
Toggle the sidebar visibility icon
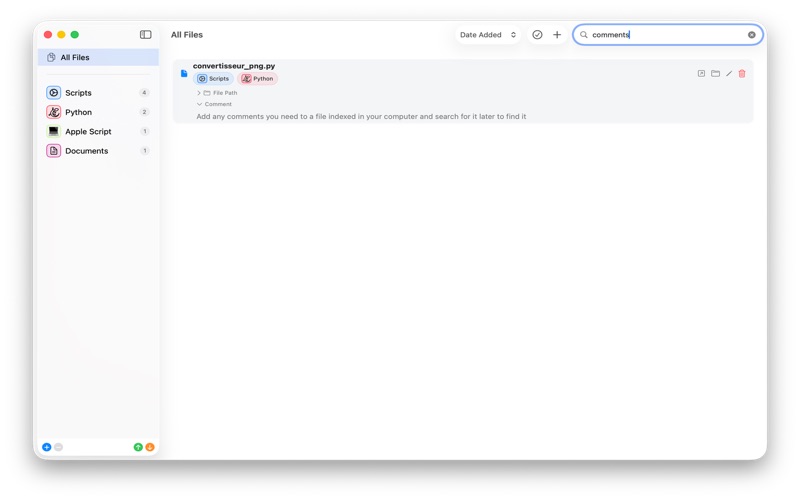pyautogui.click(x=145, y=35)
